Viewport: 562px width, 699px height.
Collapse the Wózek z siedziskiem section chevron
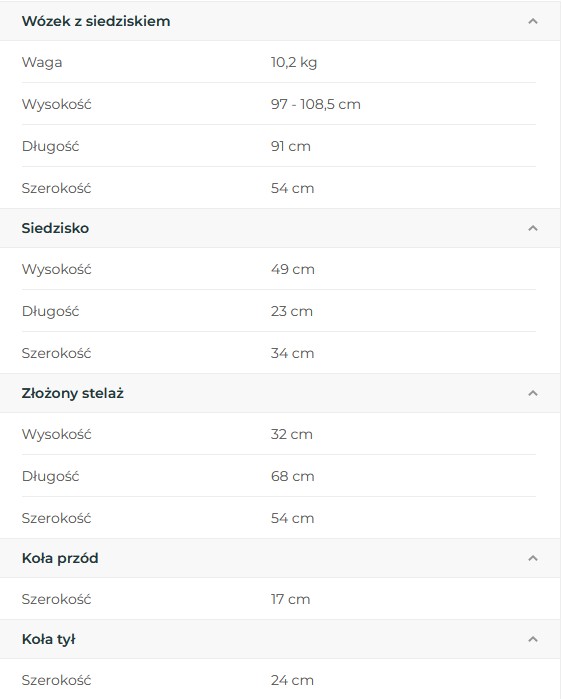(x=533, y=21)
